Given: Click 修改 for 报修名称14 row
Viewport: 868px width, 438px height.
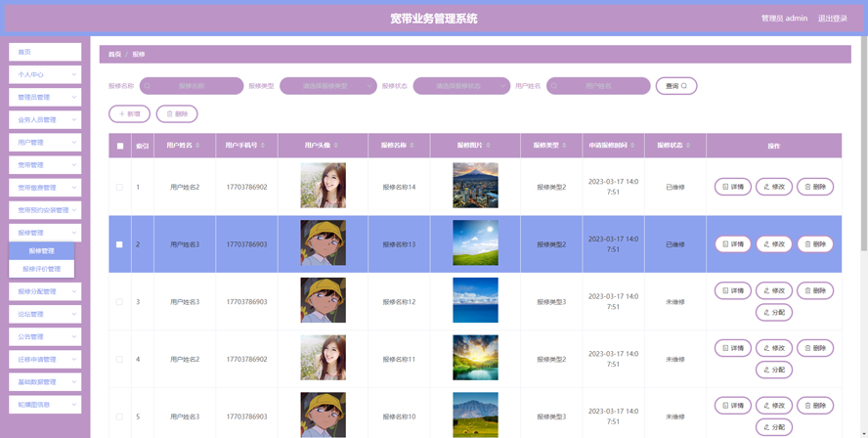Looking at the screenshot, I should tap(774, 187).
